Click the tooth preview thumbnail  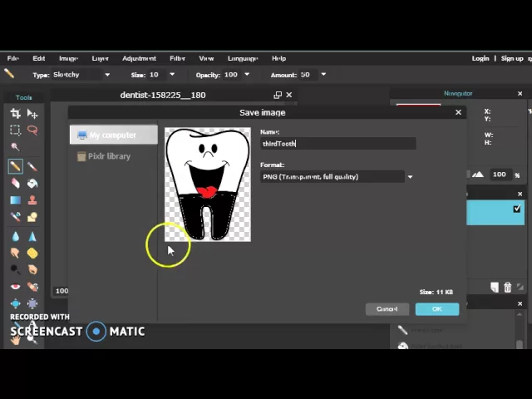pos(208,185)
